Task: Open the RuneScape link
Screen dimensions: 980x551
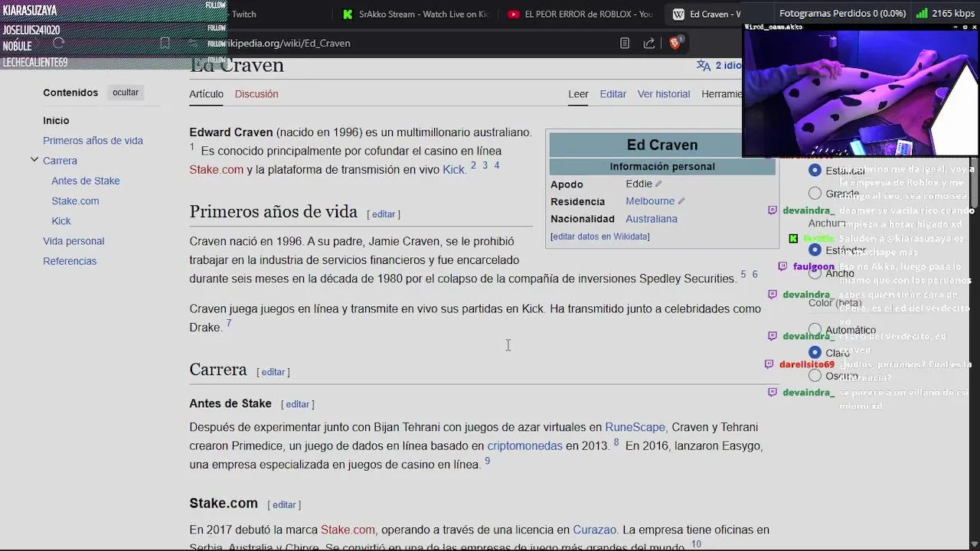Action: 635,427
